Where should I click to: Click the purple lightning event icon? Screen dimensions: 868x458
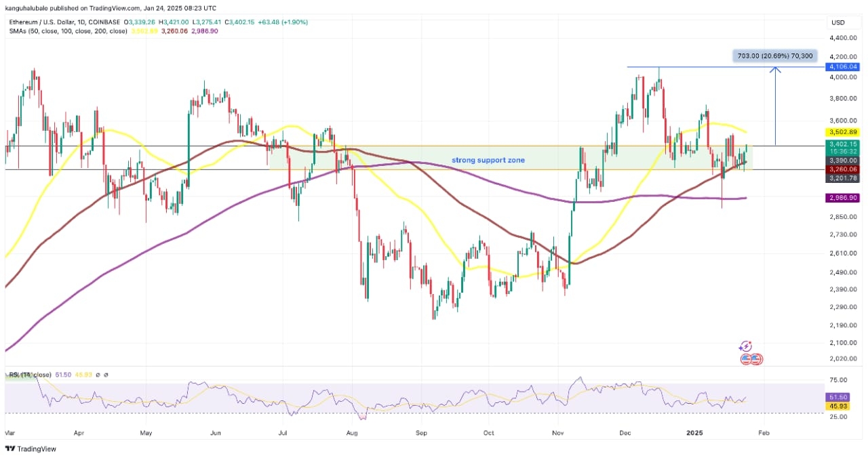pos(746,346)
